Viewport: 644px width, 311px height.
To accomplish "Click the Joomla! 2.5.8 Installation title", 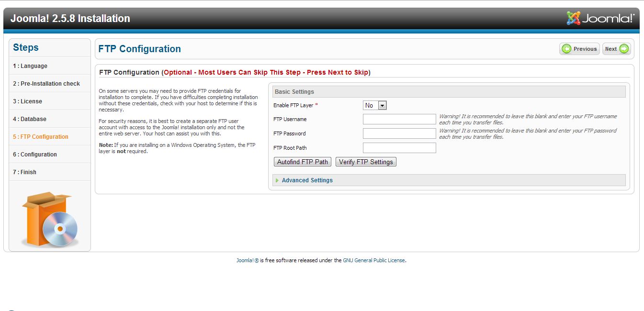I will pos(70,19).
